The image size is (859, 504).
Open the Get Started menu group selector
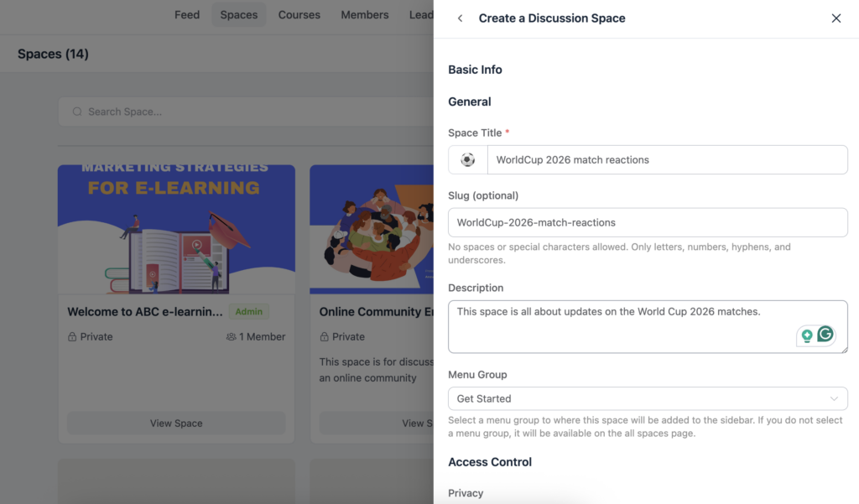[x=648, y=399]
